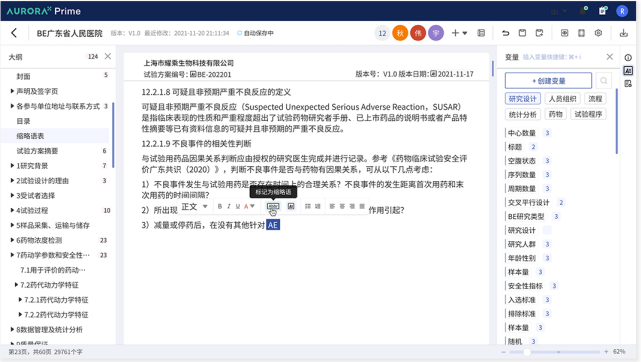Select the 人员组织 variable category tab
641x362 pixels.
pos(562,98)
